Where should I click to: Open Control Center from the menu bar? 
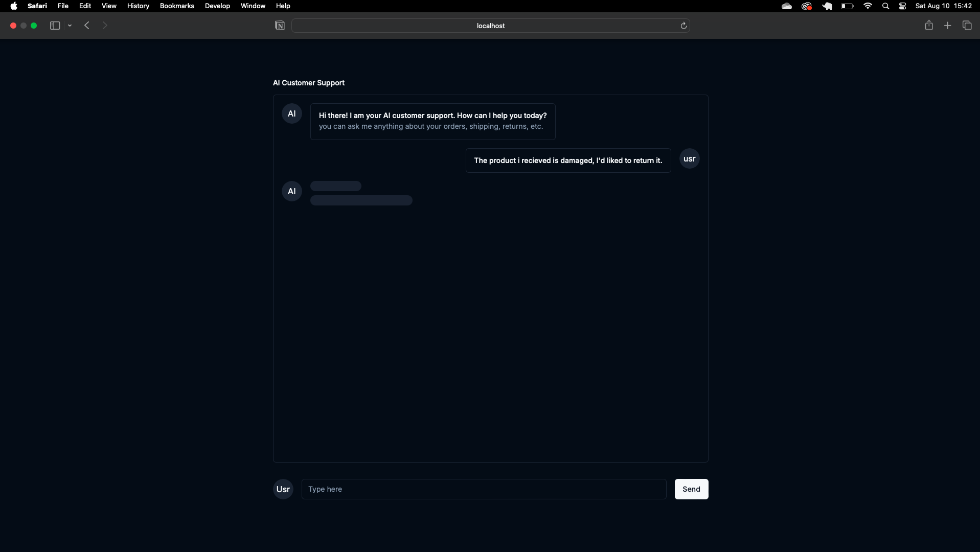(x=902, y=6)
